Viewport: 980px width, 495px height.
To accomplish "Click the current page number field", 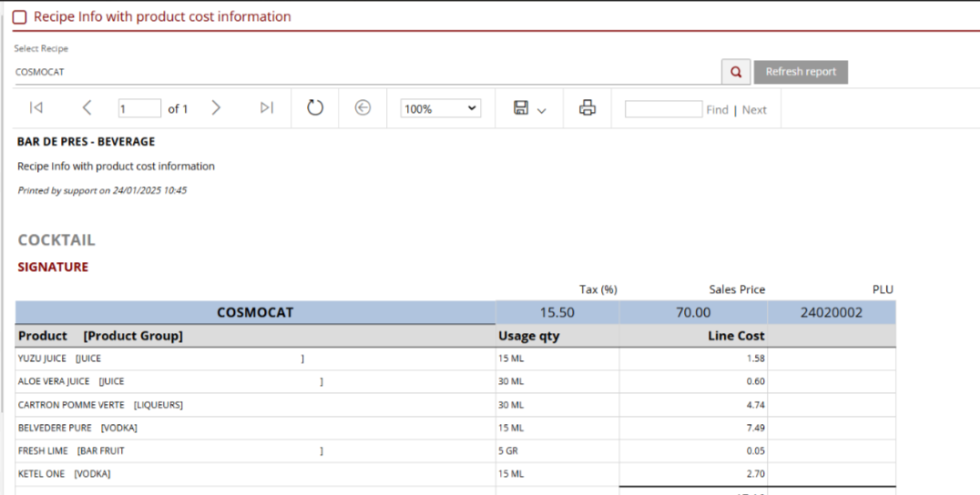I will 139,108.
